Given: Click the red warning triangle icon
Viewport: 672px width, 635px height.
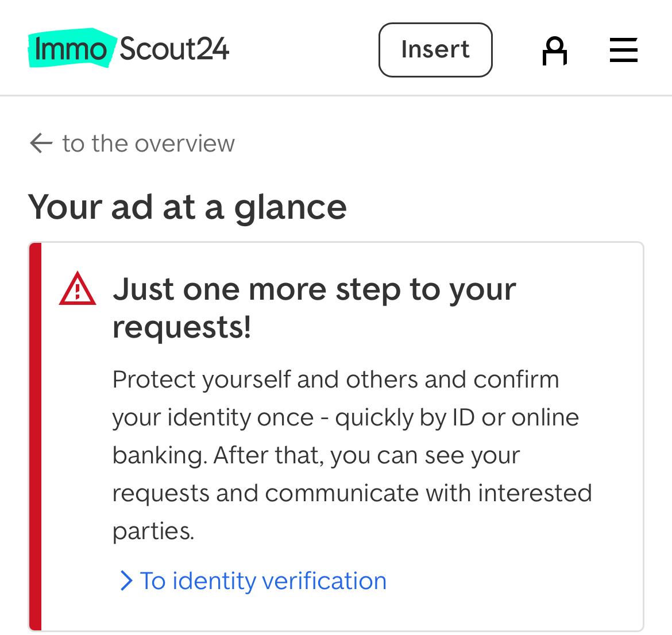Looking at the screenshot, I should [78, 289].
